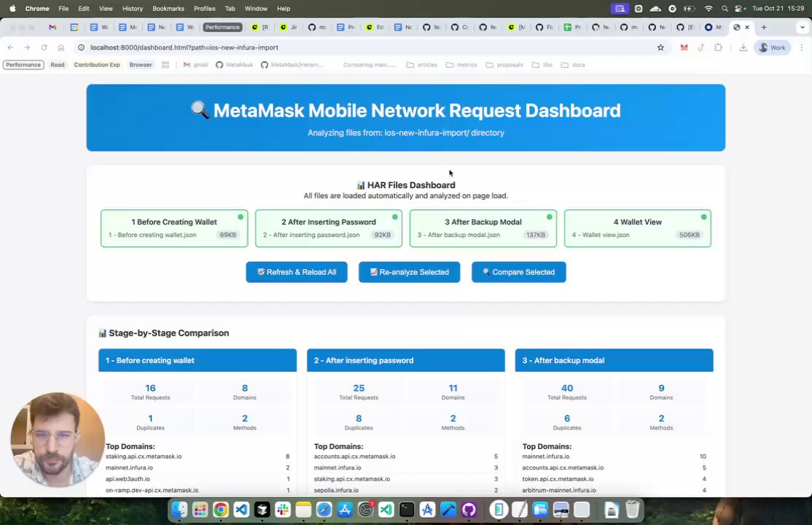Image resolution: width=812 pixels, height=525 pixels.
Task: Open the File menu
Action: coord(63,8)
